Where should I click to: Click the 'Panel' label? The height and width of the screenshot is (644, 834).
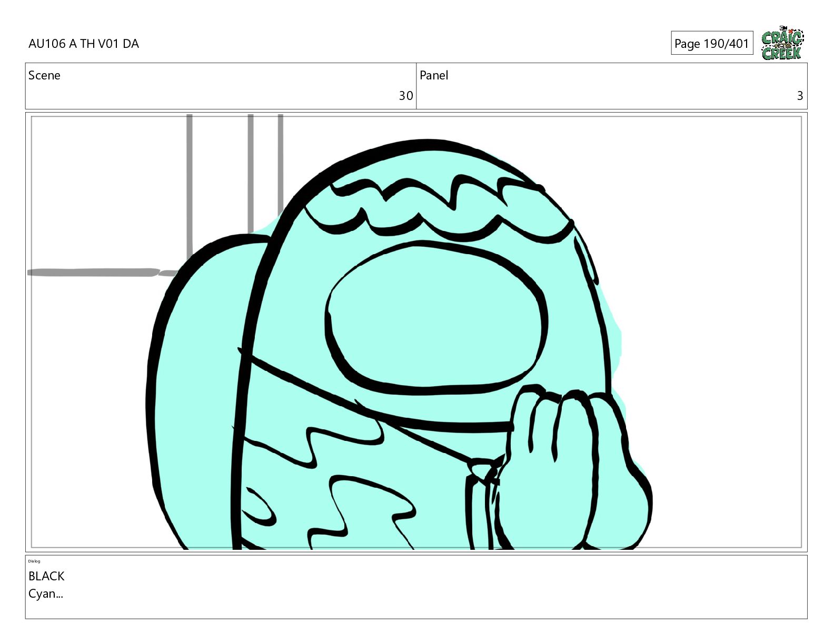tap(434, 75)
